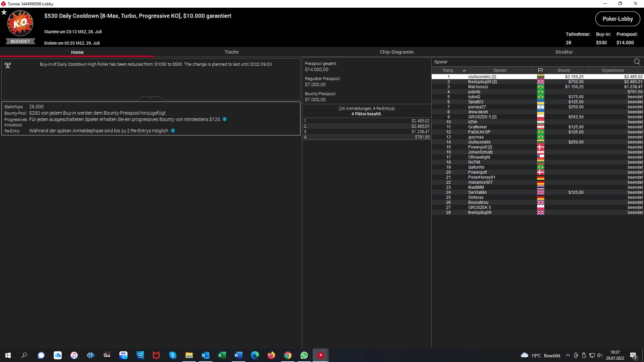Sort by Bounty column header
This screenshot has width=644, height=362.
[564, 70]
